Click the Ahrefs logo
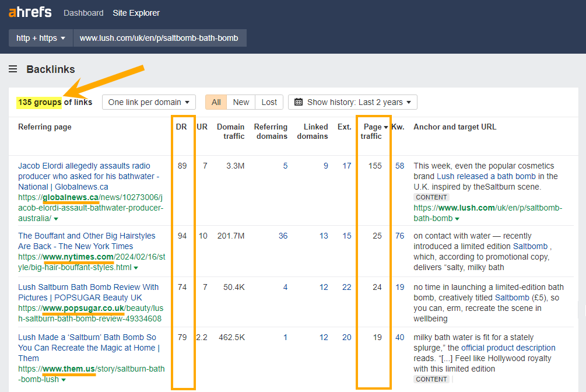This screenshot has height=392, width=586. [30, 12]
